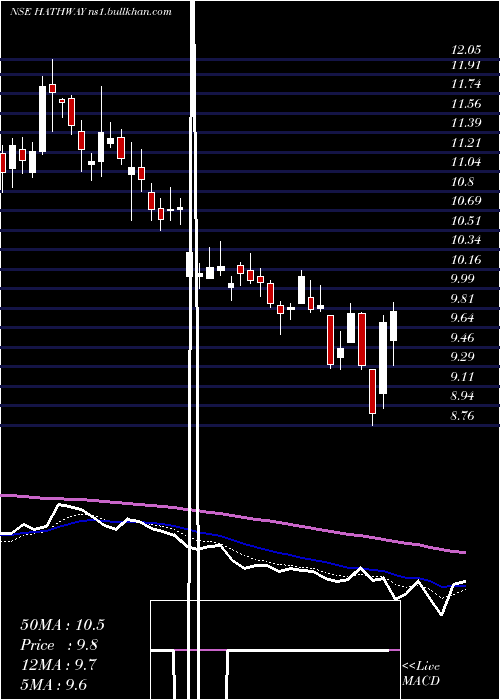Screen dimensions: 500x700
Task: Click the lowest red candlestick near 8.76
Action: coord(372,391)
